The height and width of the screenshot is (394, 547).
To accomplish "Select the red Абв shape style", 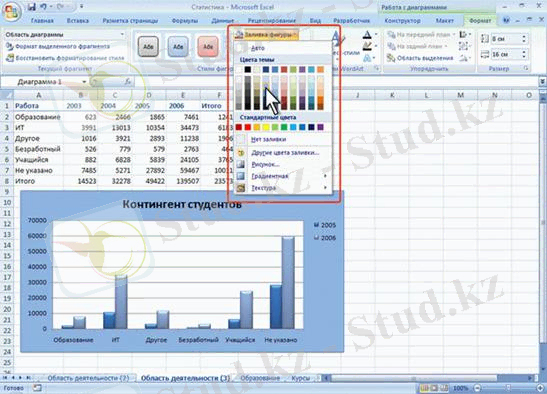I will click(x=208, y=46).
